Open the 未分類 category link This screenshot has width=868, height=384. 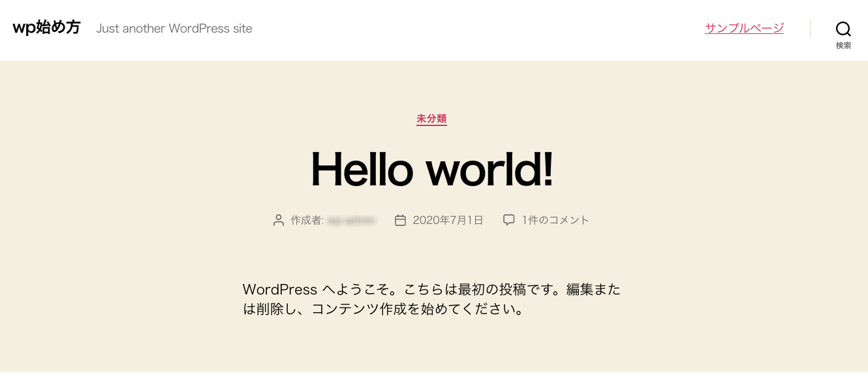(x=431, y=118)
